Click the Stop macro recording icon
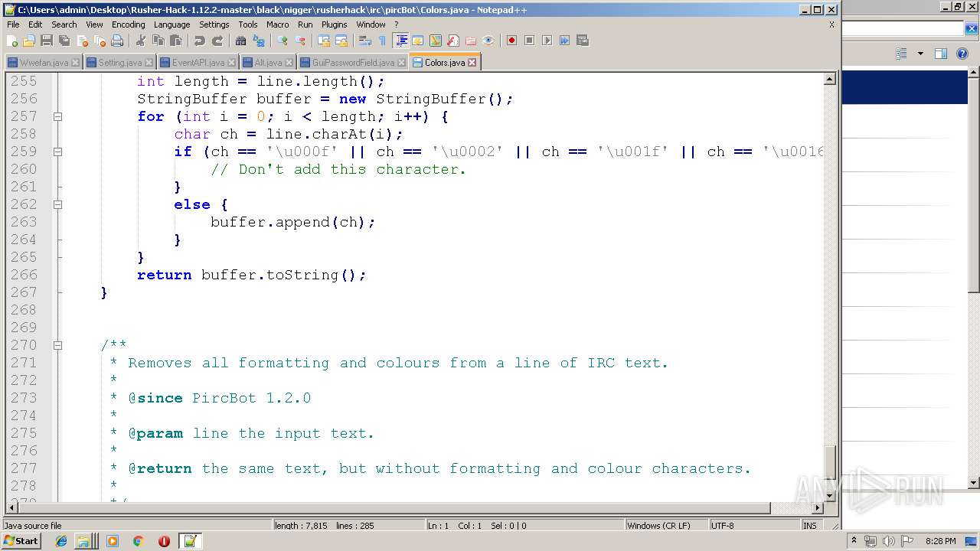The image size is (980, 551). (x=529, y=41)
